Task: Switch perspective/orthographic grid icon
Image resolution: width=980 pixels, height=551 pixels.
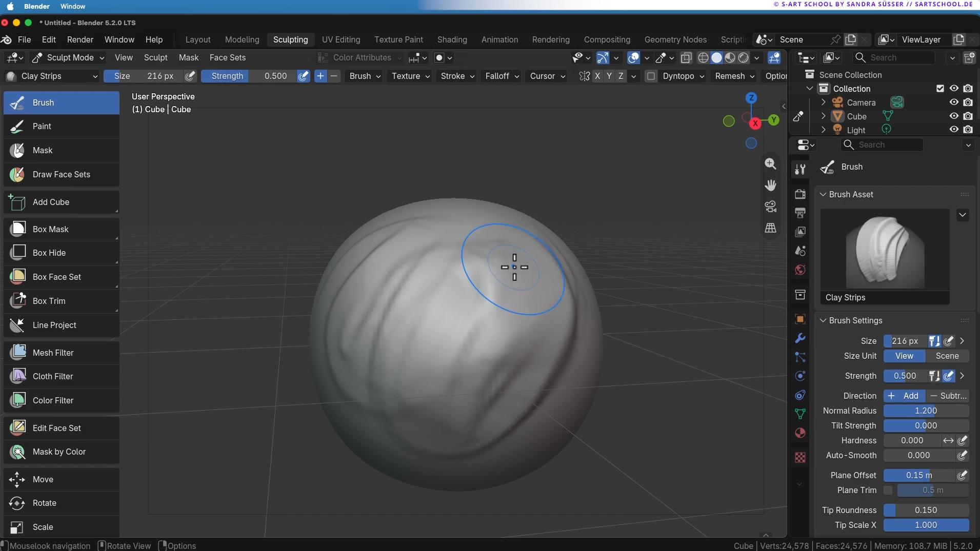Action: point(770,228)
